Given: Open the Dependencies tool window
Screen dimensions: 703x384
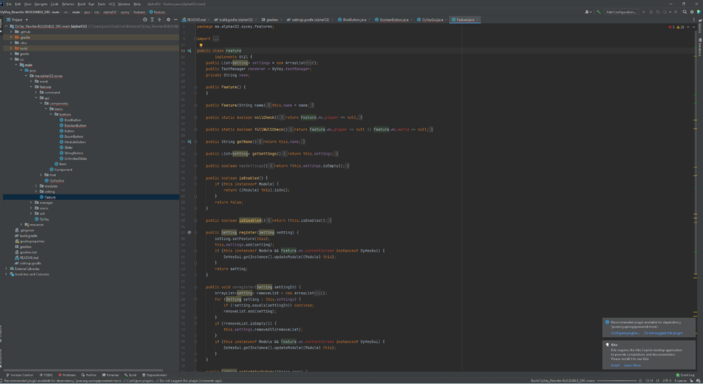Looking at the screenshot, I should [x=155, y=375].
